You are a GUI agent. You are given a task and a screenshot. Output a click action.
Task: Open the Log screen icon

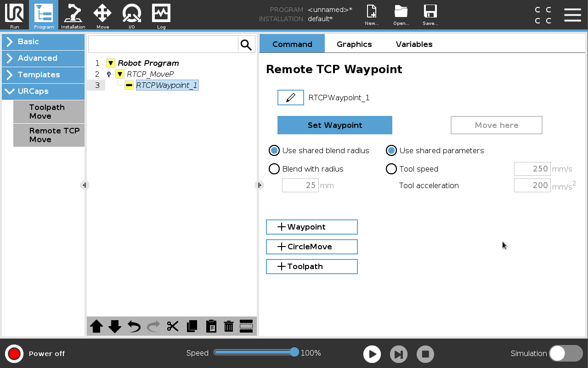tap(161, 15)
